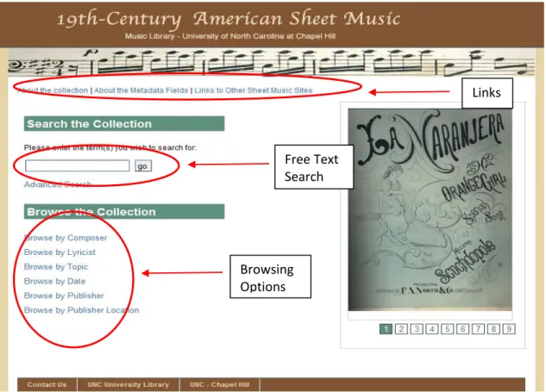Viewport: 546px width, 392px height.
Task: Select slideshow page 9
Action: (x=509, y=329)
